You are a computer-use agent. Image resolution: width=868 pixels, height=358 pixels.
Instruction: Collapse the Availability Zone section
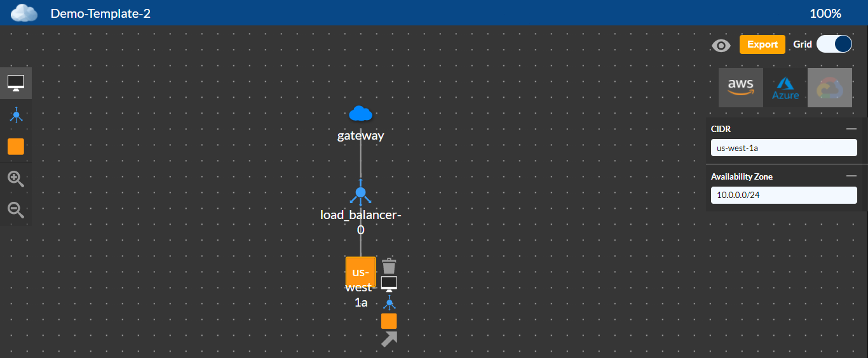pos(851,176)
